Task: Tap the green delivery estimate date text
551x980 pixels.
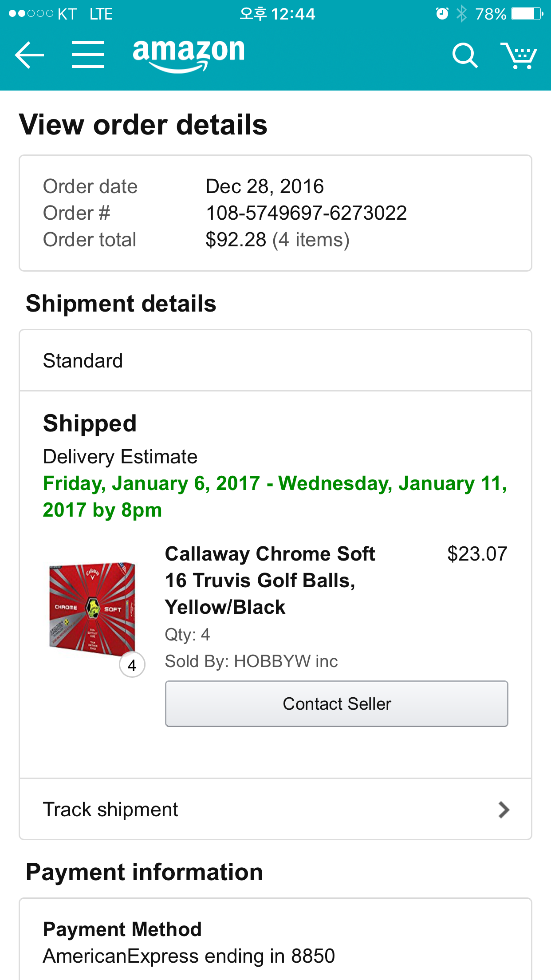Action: click(275, 496)
